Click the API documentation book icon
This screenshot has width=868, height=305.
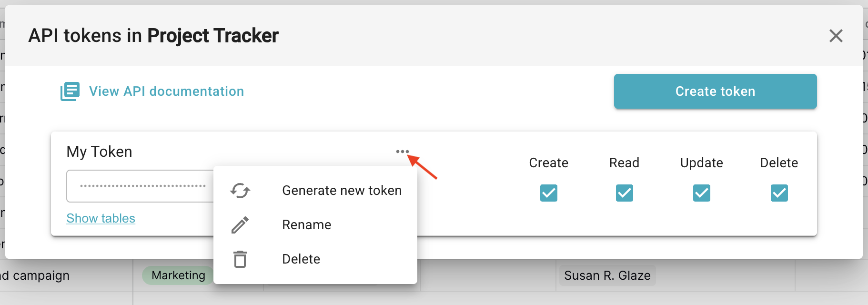[x=70, y=91]
